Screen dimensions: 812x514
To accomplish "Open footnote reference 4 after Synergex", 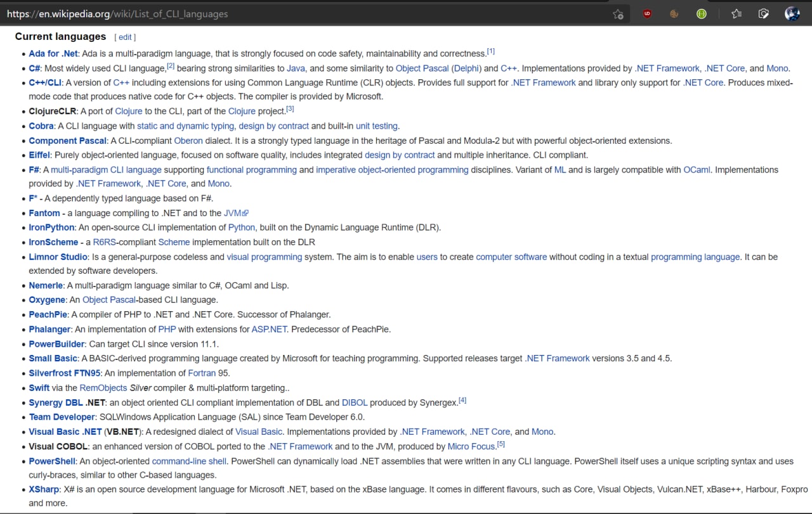I will [462, 400].
